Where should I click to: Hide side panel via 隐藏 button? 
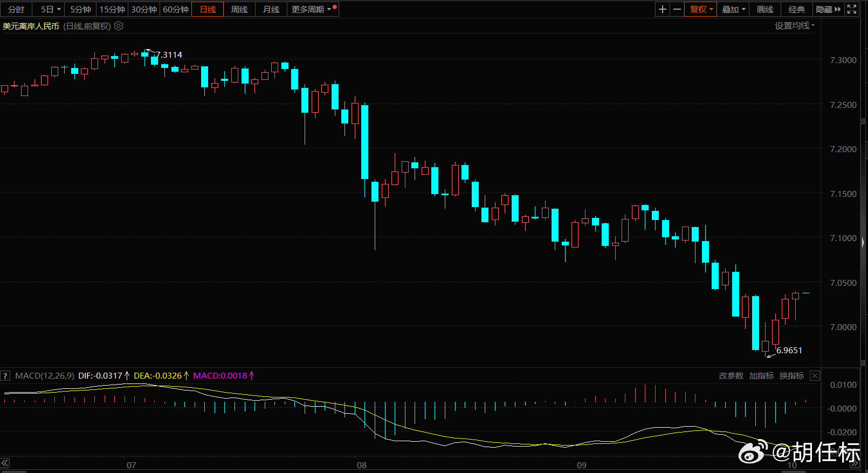pyautogui.click(x=828, y=9)
